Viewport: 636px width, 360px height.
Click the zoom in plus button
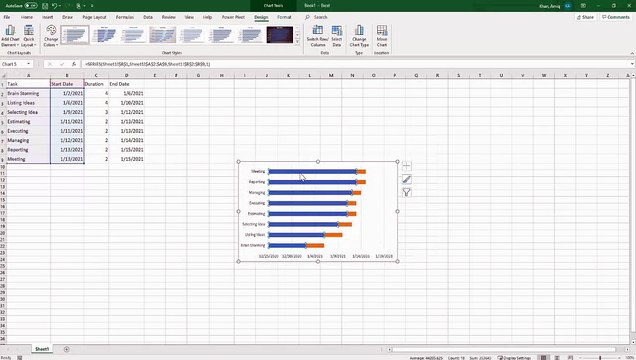click(619, 358)
